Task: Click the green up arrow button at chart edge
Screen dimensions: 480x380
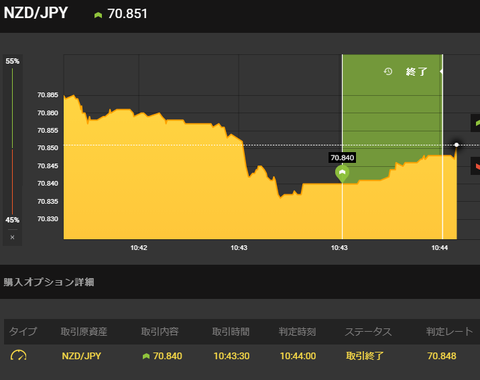Action: (x=476, y=123)
